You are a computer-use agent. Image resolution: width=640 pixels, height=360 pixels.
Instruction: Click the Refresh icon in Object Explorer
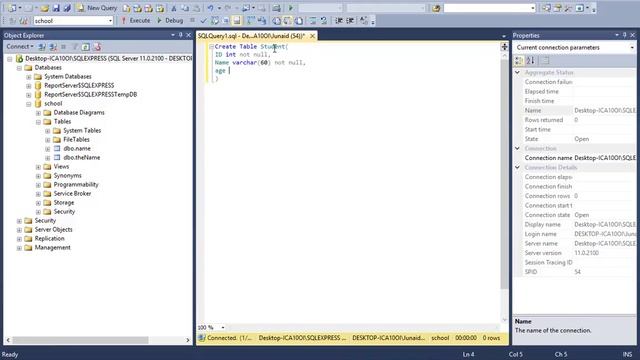click(x=86, y=47)
